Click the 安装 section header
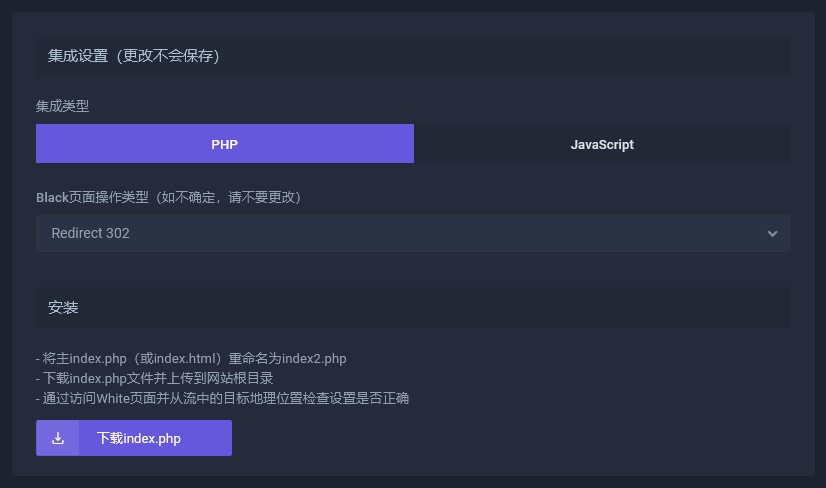This screenshot has width=826, height=488. 63,308
